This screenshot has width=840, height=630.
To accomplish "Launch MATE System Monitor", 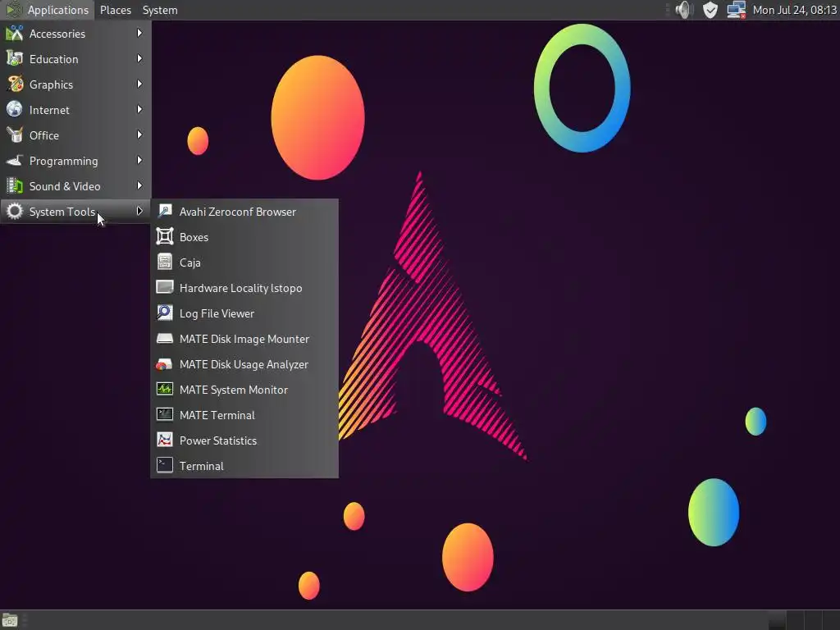I will (x=244, y=390).
